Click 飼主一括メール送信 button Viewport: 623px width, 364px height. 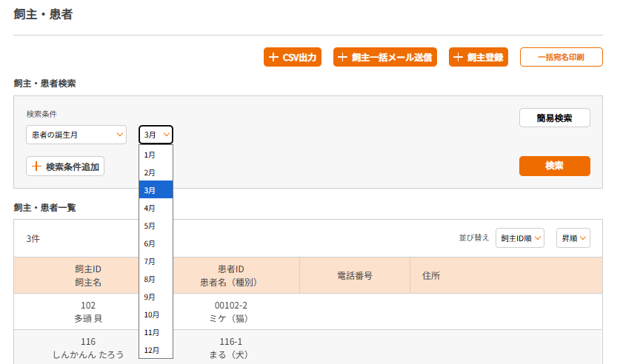[x=385, y=57]
